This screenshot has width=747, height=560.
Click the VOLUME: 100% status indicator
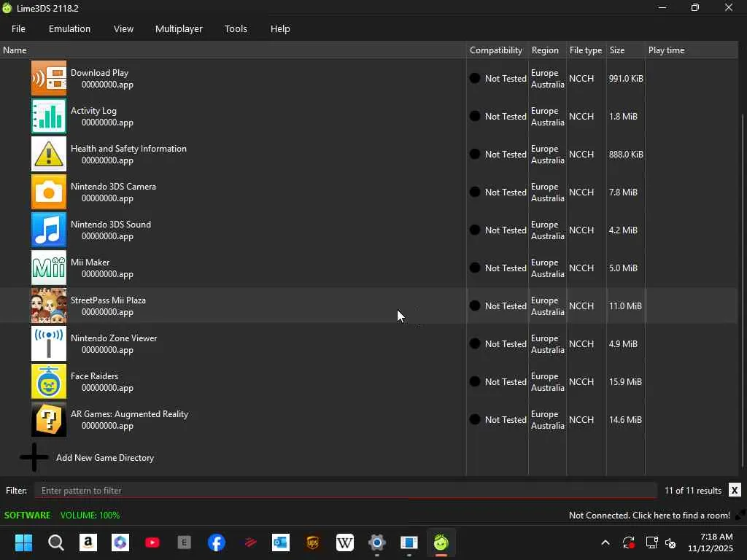pos(90,515)
